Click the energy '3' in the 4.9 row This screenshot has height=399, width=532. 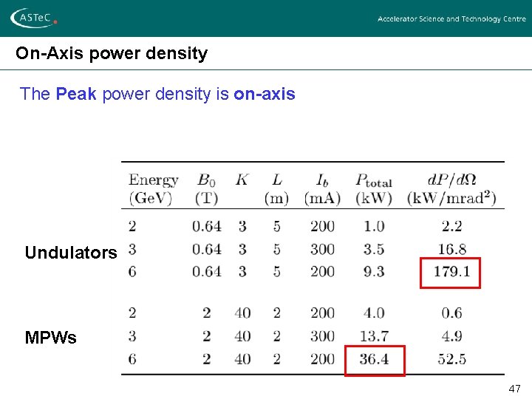point(132,336)
